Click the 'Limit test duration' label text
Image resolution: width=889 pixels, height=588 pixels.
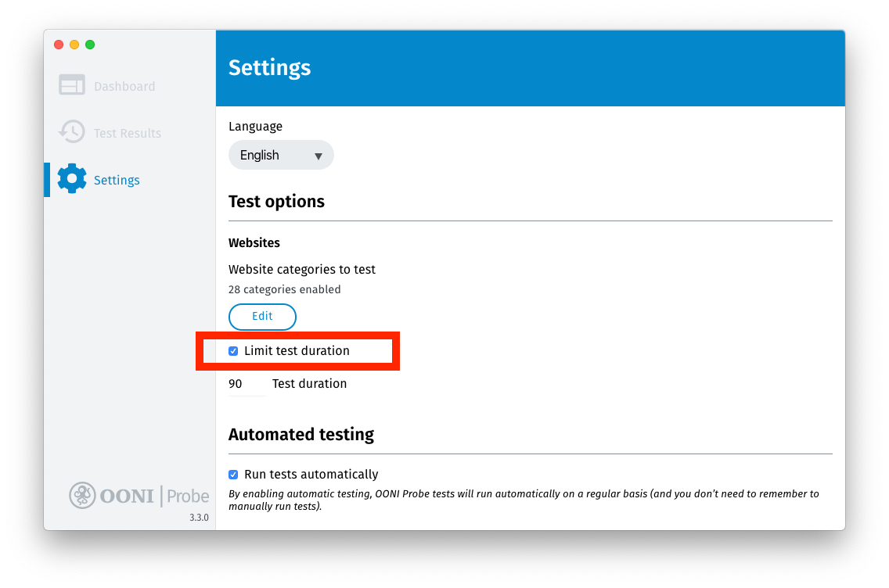(x=297, y=351)
